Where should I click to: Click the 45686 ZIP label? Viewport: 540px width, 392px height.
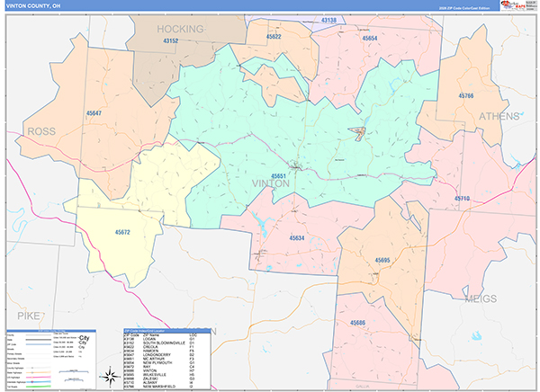pos(357,323)
